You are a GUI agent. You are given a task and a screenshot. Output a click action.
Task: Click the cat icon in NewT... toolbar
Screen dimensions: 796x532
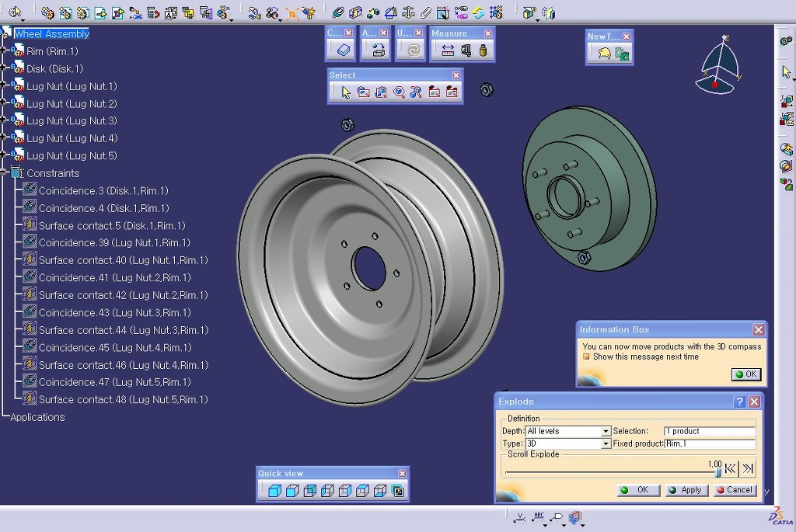604,54
